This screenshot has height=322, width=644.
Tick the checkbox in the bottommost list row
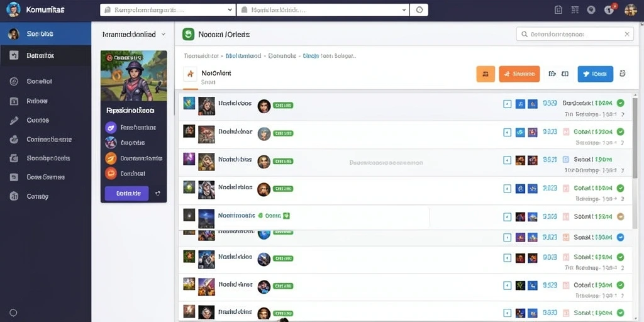tap(508, 312)
